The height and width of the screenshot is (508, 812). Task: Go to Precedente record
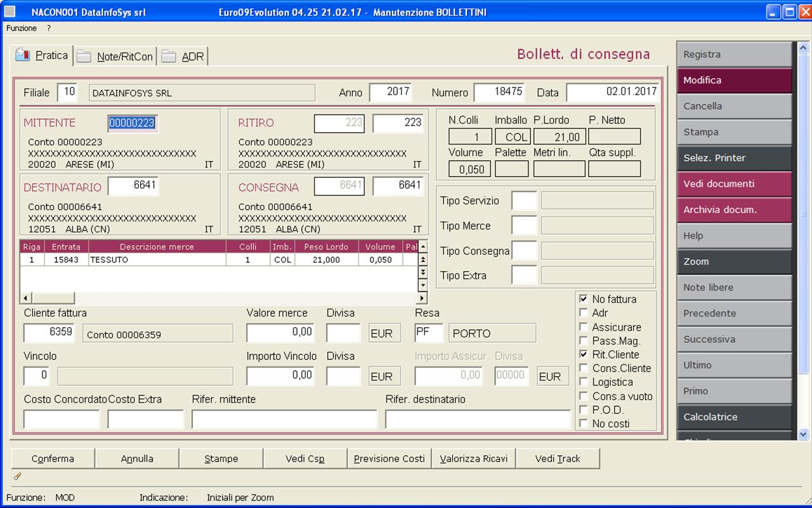coord(734,314)
